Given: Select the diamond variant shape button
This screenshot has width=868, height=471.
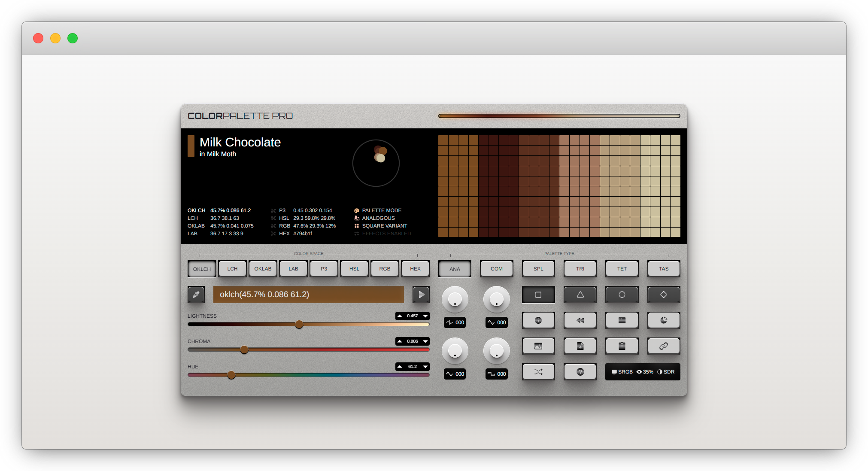Looking at the screenshot, I should click(663, 295).
